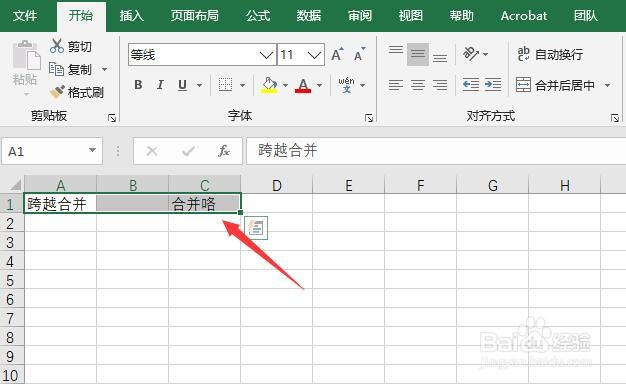Click the Align Left icon
This screenshot has height=384, width=626.
click(396, 85)
